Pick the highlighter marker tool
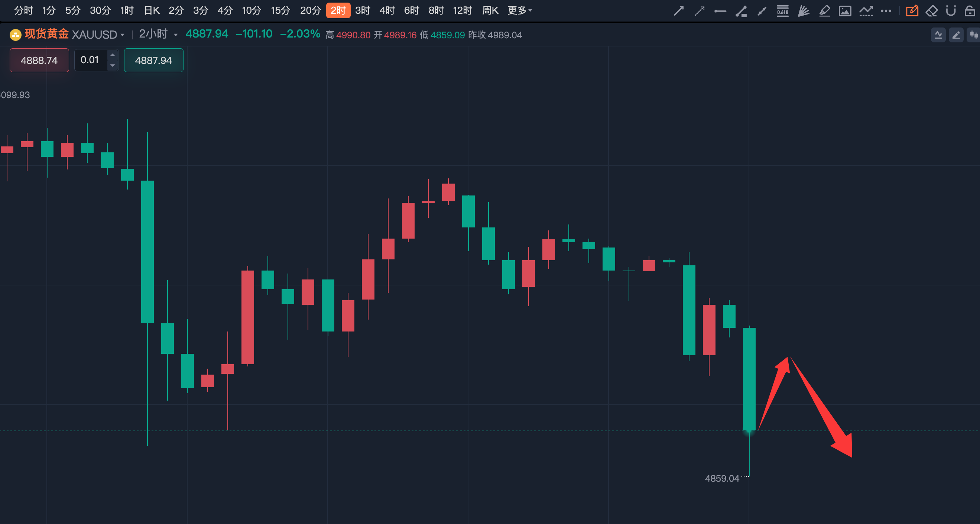The height and width of the screenshot is (524, 980). click(x=824, y=11)
